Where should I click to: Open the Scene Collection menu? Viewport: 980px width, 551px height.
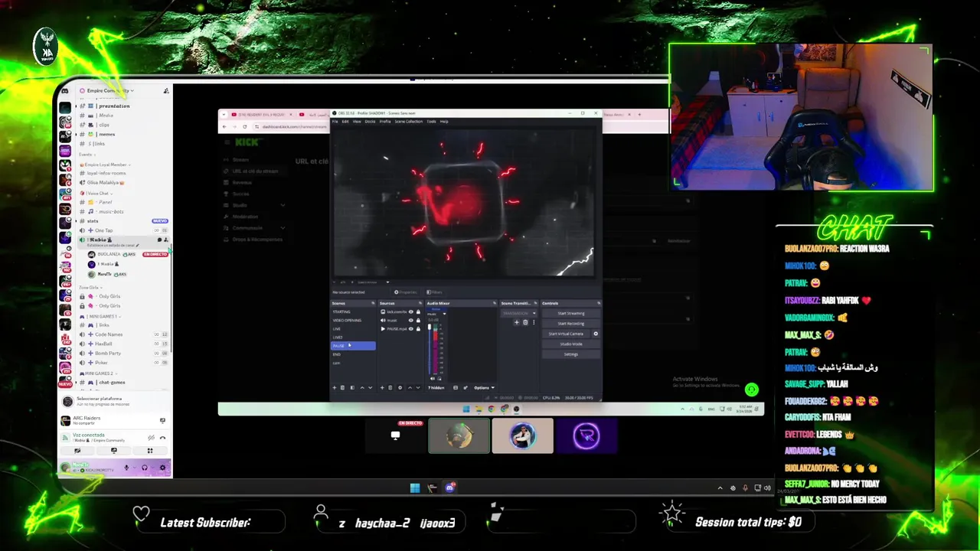409,121
